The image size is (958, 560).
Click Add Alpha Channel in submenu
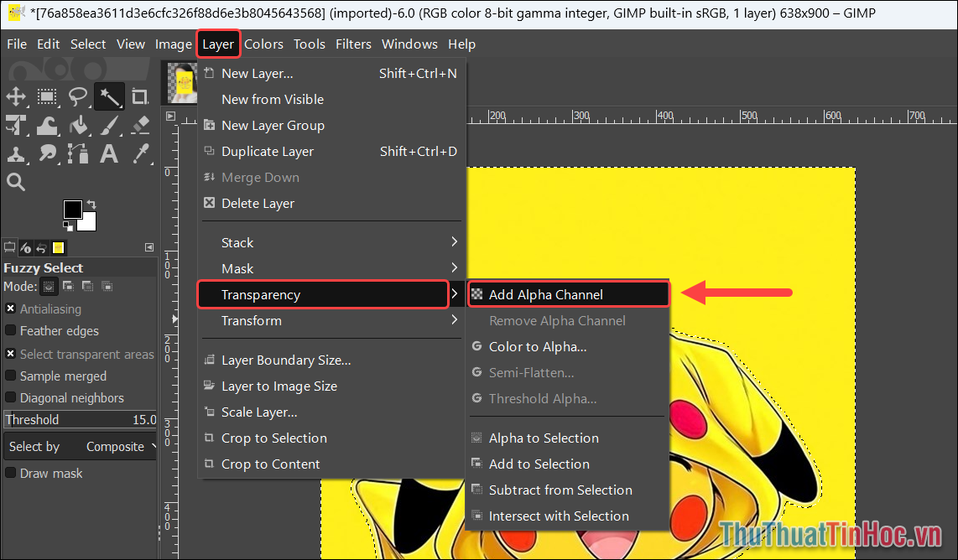568,294
